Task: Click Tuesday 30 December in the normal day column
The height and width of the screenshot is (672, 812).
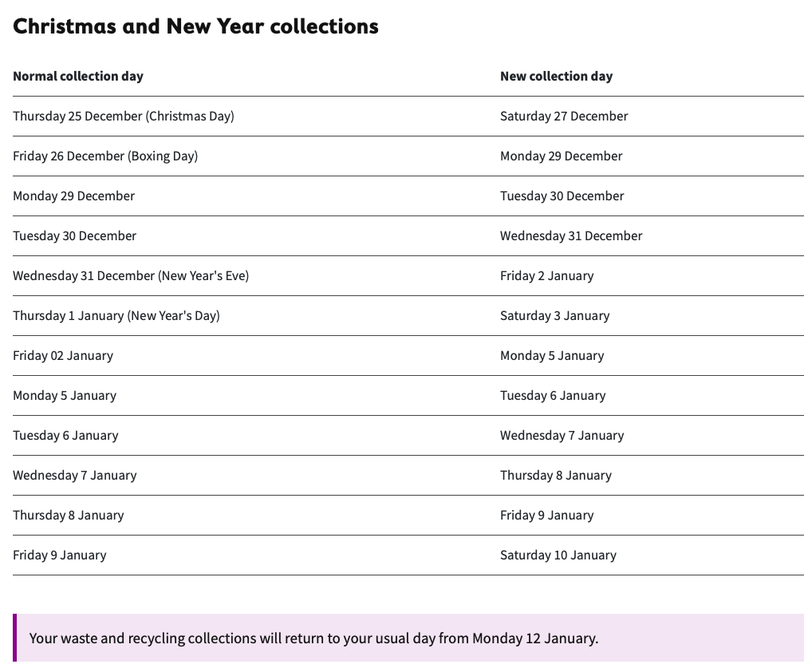Action: 74,236
